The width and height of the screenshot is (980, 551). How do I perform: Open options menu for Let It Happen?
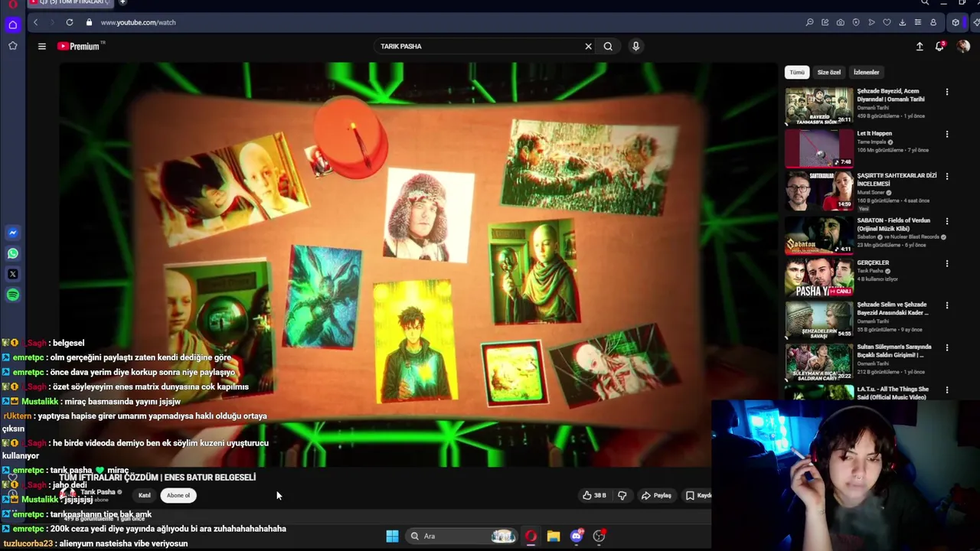pyautogui.click(x=947, y=134)
